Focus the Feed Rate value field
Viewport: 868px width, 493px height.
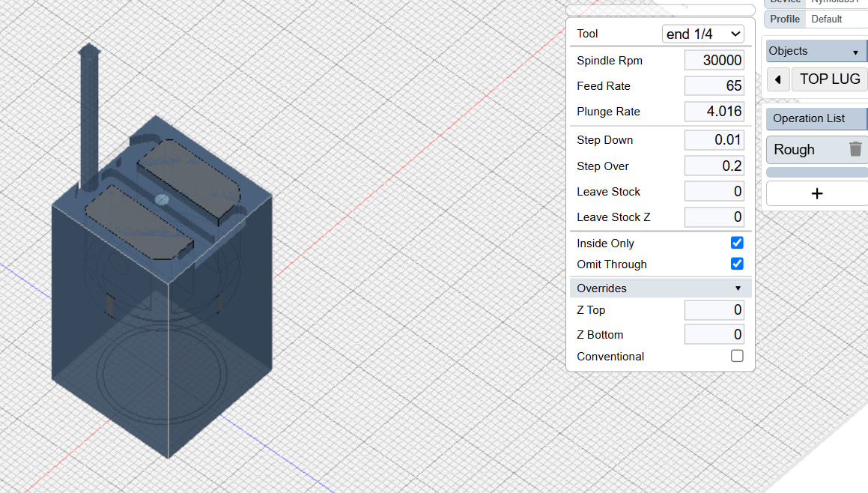(714, 86)
